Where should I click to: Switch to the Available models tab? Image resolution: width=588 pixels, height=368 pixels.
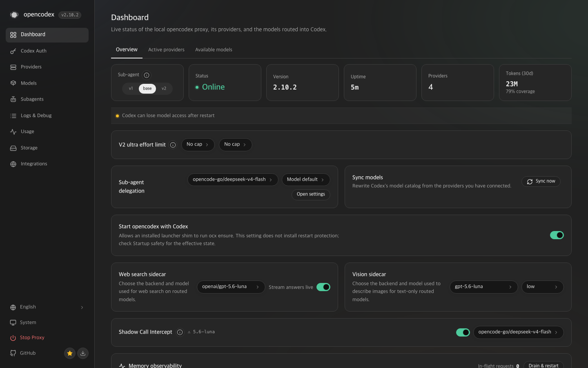point(214,50)
